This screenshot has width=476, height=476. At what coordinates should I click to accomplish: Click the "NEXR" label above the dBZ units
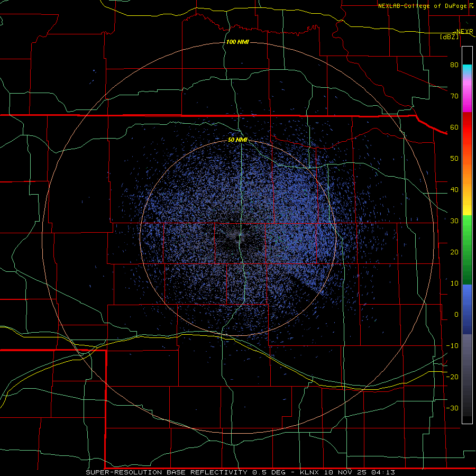(464, 32)
